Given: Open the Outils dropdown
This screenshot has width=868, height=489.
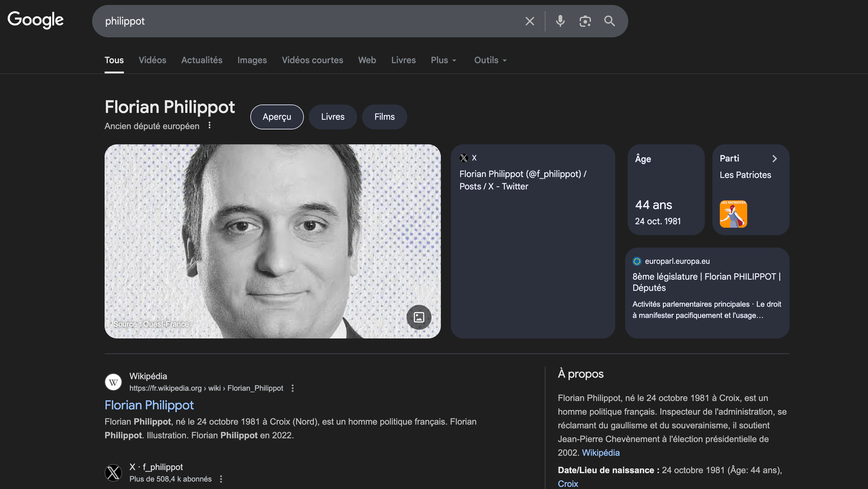Looking at the screenshot, I should pos(490,60).
